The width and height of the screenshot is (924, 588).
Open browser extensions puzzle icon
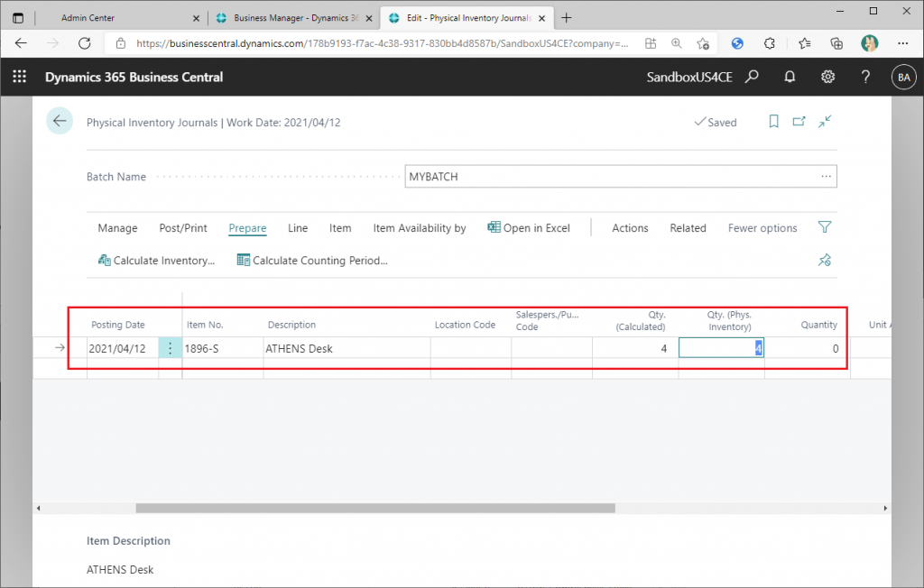click(x=770, y=43)
